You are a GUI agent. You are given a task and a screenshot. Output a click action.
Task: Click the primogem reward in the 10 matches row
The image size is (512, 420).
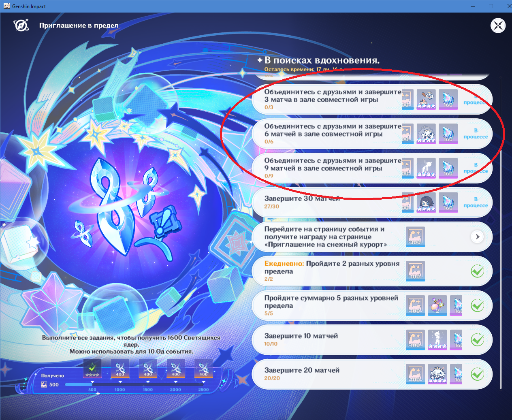pyautogui.click(x=456, y=340)
